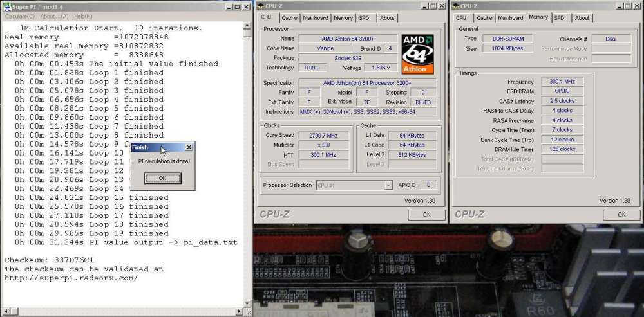Screen dimensions: 644x317
Task: Close the Finish dialog
Action: coord(189,147)
